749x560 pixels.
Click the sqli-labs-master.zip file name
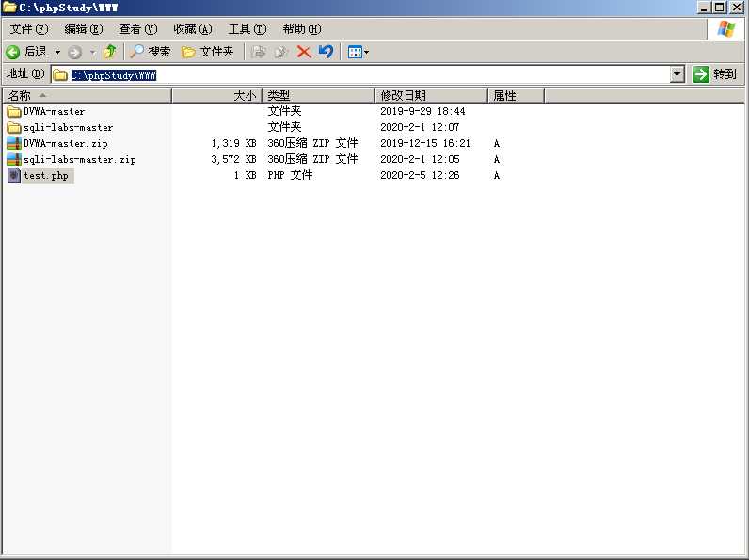pos(80,160)
